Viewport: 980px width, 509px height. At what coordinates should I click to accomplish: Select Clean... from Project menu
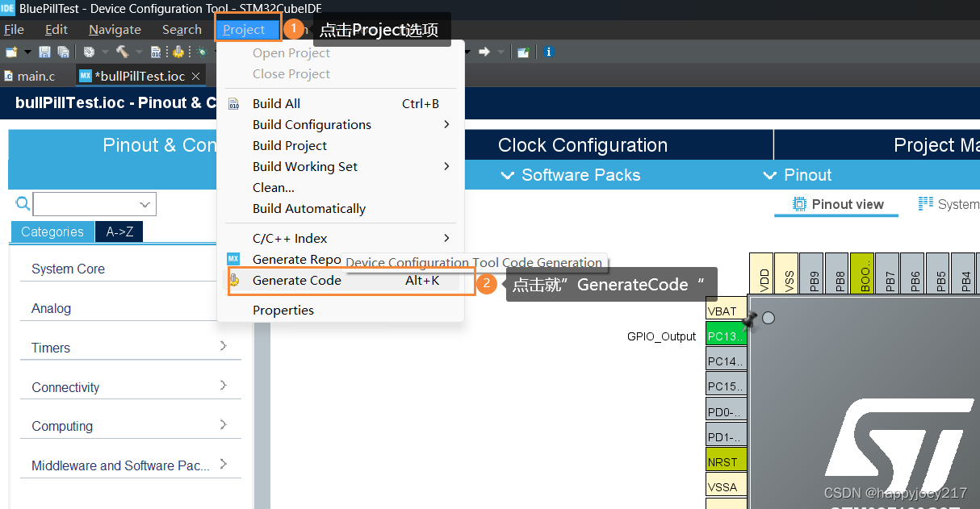click(x=341, y=187)
